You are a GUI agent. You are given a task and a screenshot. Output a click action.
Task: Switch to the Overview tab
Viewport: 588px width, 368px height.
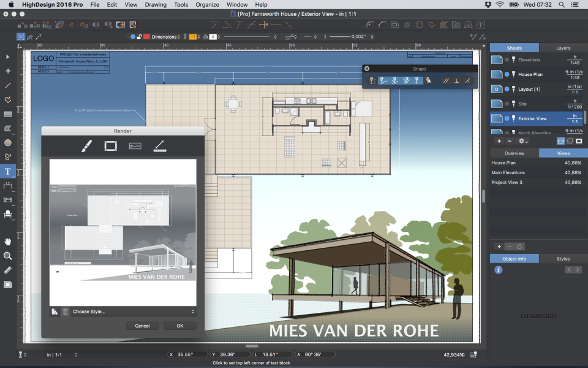(514, 153)
